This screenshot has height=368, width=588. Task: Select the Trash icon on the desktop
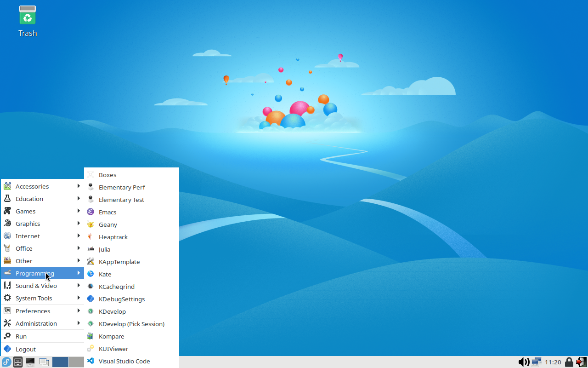(x=28, y=21)
